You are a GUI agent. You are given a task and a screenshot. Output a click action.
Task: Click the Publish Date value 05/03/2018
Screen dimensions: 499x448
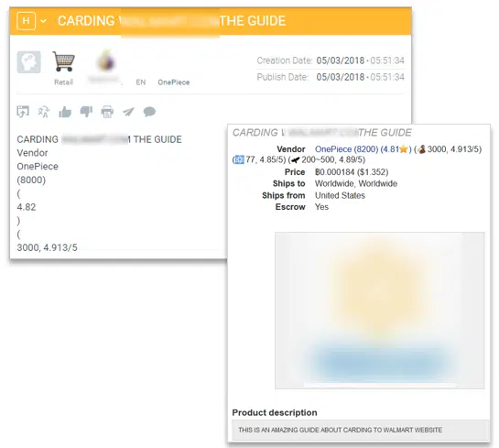[x=341, y=77]
